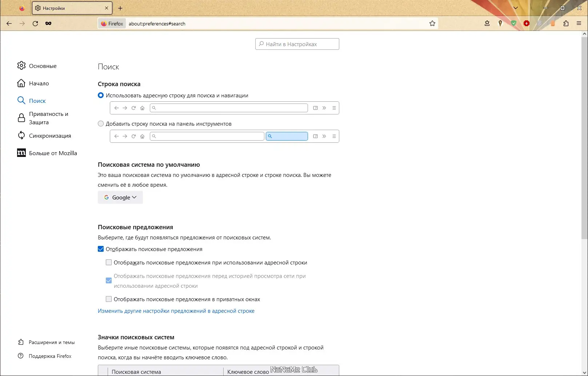Select radio: use address bar for search

(x=101, y=95)
